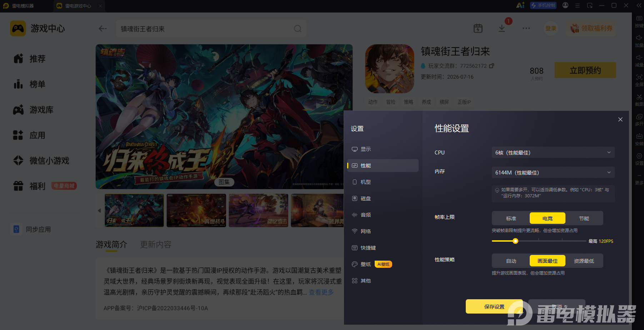This screenshot has width=644, height=330.
Task: Go to 榜单 in left navigation
Action: click(x=30, y=84)
